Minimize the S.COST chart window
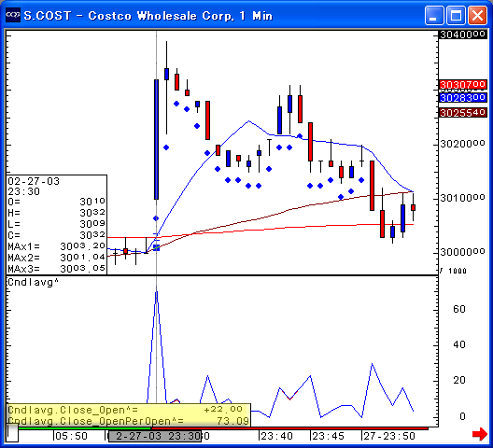 tap(434, 15)
